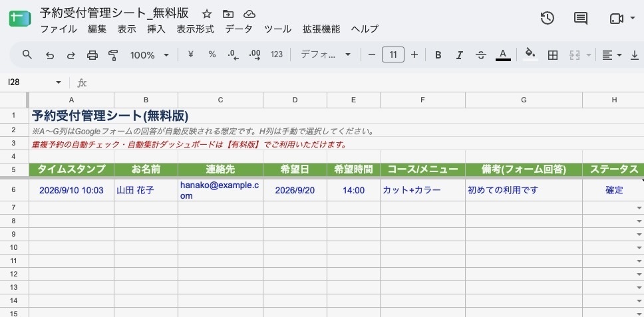Open the borders grid tool
The height and width of the screenshot is (317, 644).
point(553,55)
